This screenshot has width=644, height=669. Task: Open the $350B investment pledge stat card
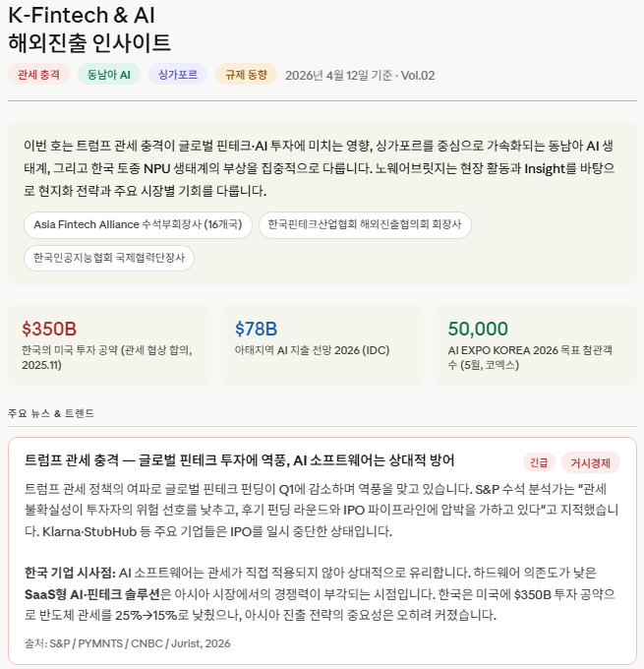[x=109, y=344]
